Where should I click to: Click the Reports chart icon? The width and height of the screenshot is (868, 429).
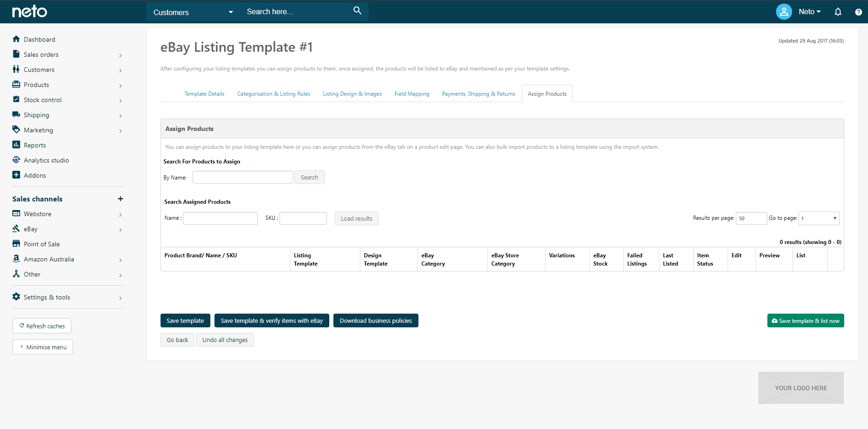[x=16, y=145]
